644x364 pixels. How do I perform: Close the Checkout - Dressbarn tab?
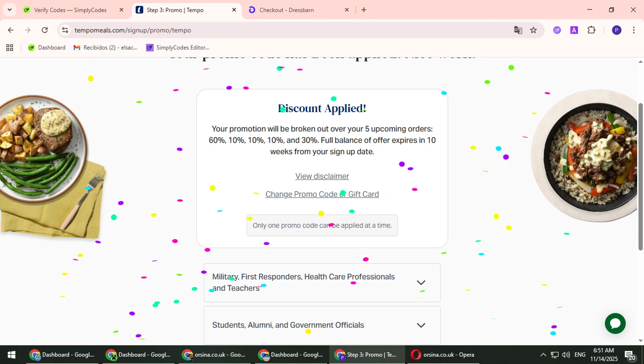tap(347, 10)
